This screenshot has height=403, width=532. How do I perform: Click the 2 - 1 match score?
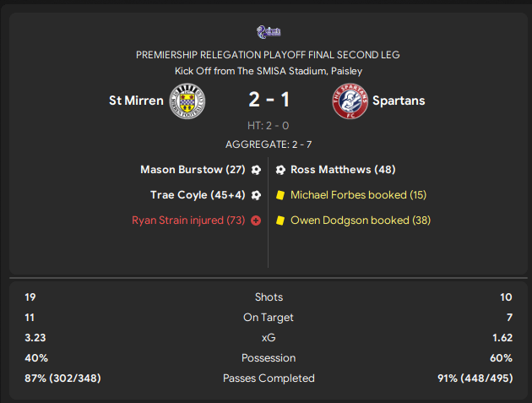click(x=269, y=101)
